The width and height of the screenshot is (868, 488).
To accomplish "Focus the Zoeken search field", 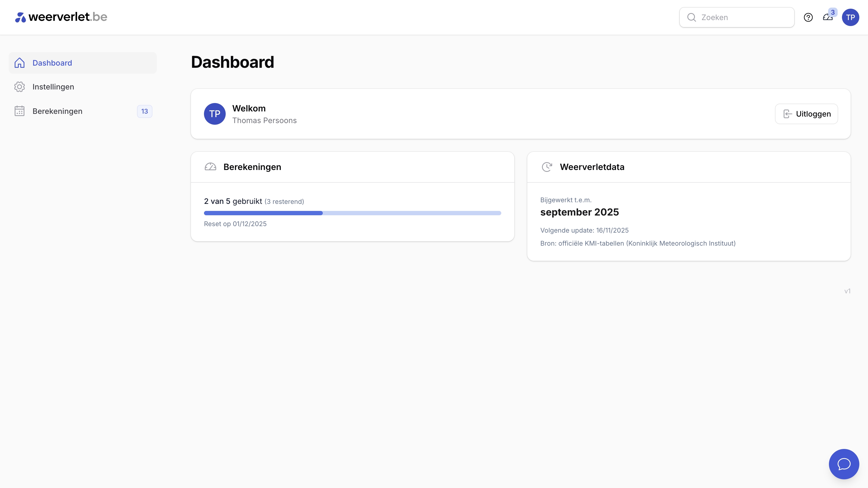I will [737, 18].
